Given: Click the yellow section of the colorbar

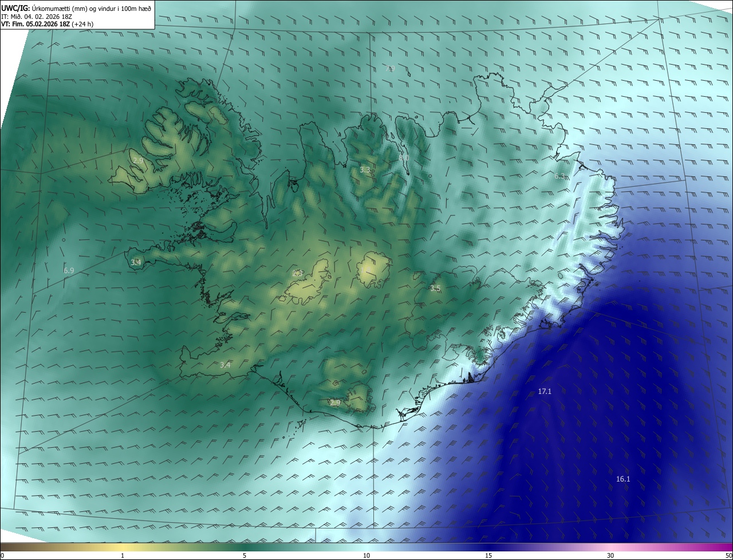Looking at the screenshot, I should coord(123,547).
